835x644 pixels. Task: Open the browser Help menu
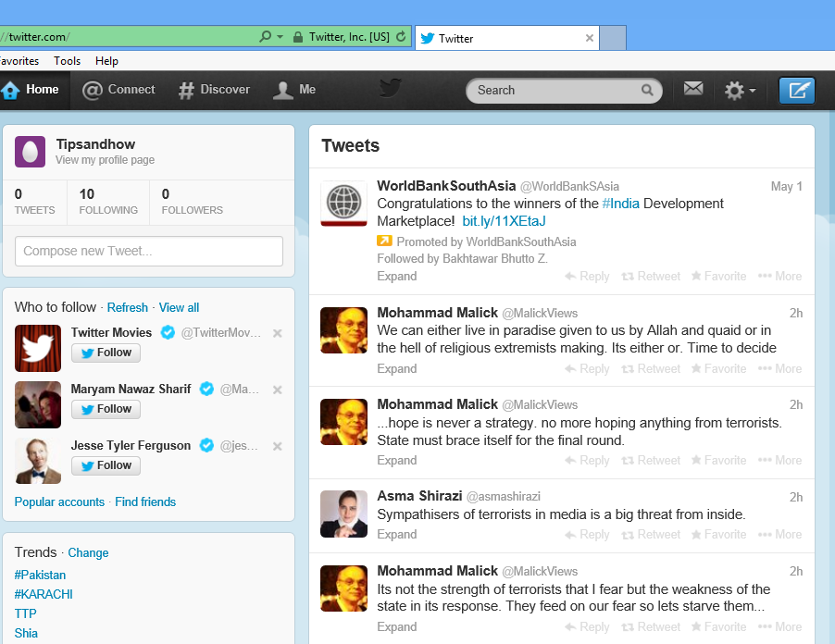[106, 61]
